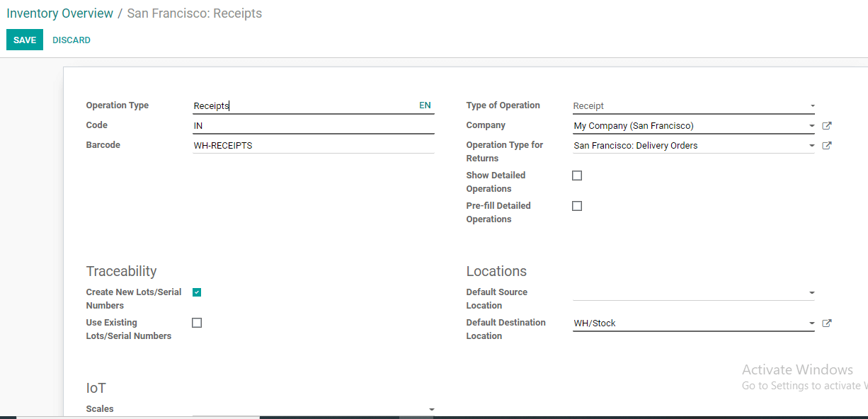Open external link for Operation Type for Returns
Screen dimensions: 868x419
pos(826,146)
